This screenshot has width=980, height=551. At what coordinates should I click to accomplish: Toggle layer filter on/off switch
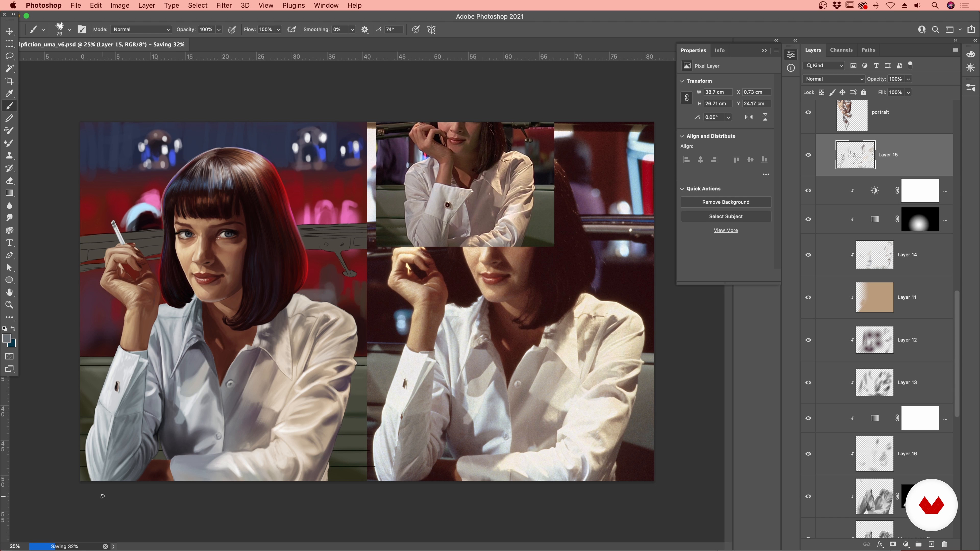(910, 65)
